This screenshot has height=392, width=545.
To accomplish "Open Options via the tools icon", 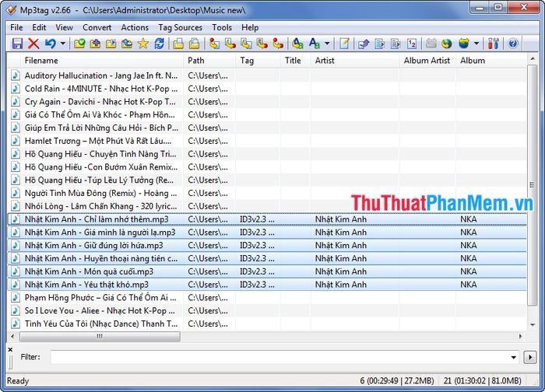I will (x=493, y=44).
